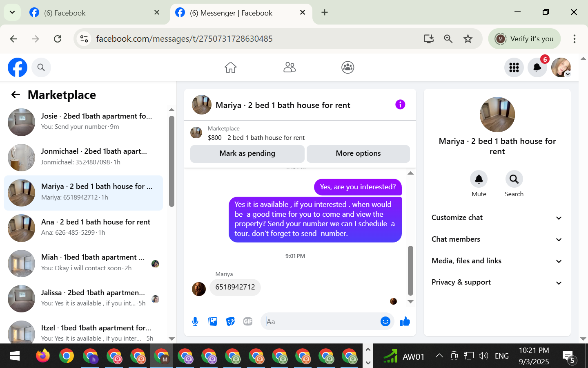This screenshot has height=368, width=588.
Task: Open conversation information purple icon
Action: pyautogui.click(x=400, y=105)
